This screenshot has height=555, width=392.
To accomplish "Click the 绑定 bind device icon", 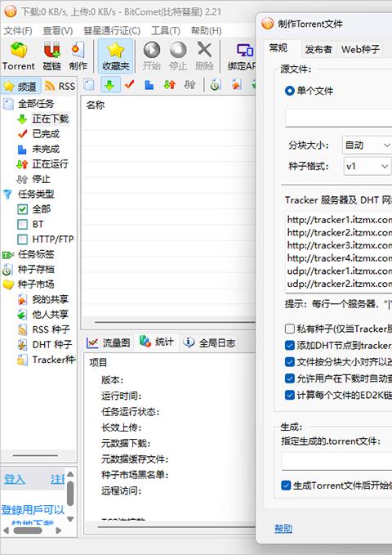I will click(x=242, y=56).
